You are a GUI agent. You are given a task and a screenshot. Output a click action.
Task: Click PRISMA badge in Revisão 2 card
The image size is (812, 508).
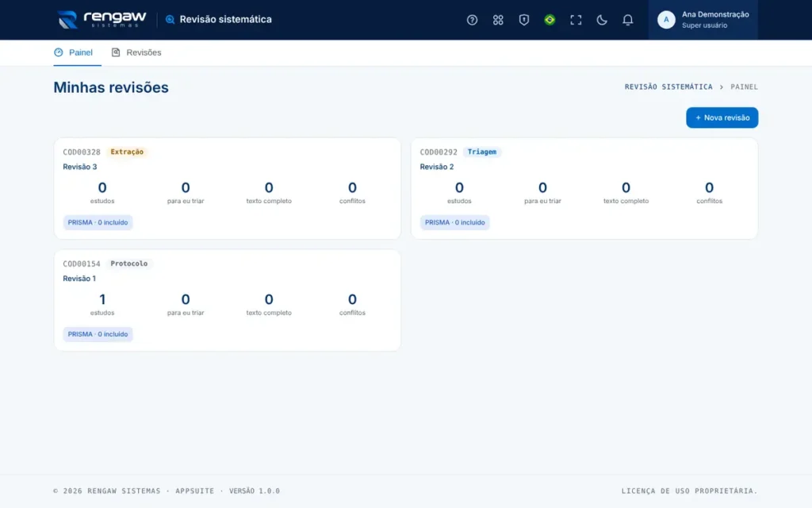click(x=454, y=222)
